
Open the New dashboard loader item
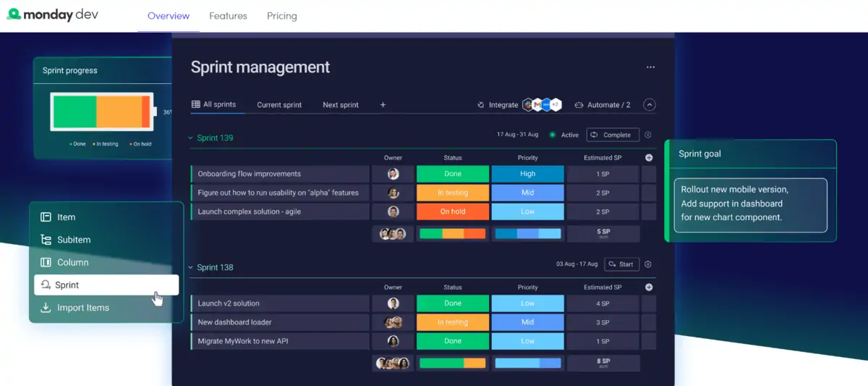280,322
